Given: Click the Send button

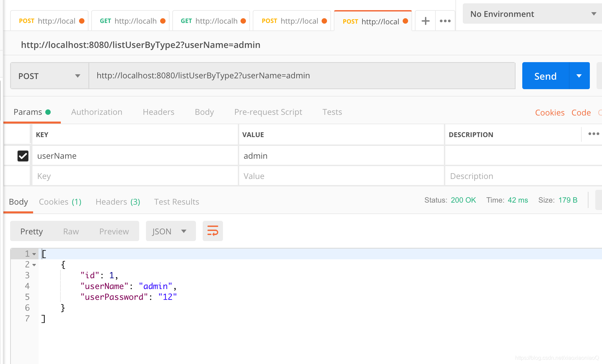Looking at the screenshot, I should point(545,76).
